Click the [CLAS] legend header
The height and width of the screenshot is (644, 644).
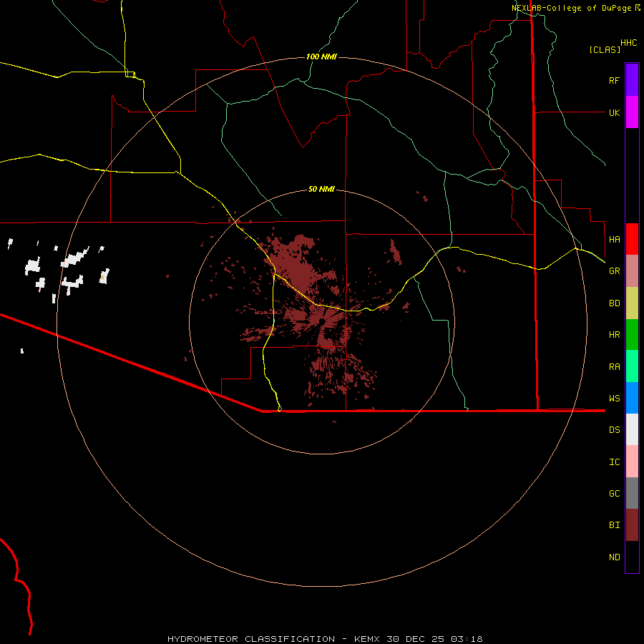pyautogui.click(x=605, y=49)
